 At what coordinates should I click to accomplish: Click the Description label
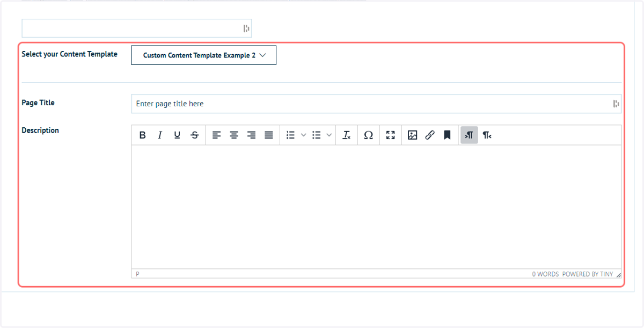tap(40, 130)
